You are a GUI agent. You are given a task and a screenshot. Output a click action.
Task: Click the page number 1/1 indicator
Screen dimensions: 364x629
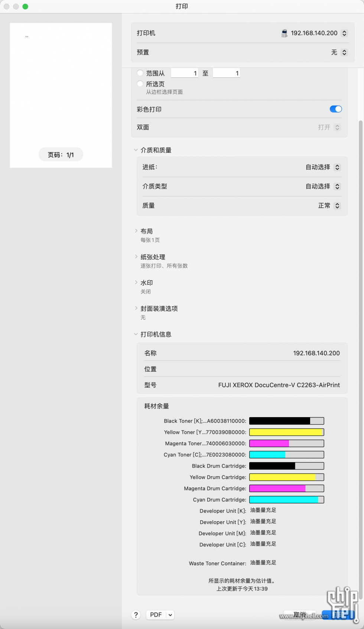click(61, 155)
